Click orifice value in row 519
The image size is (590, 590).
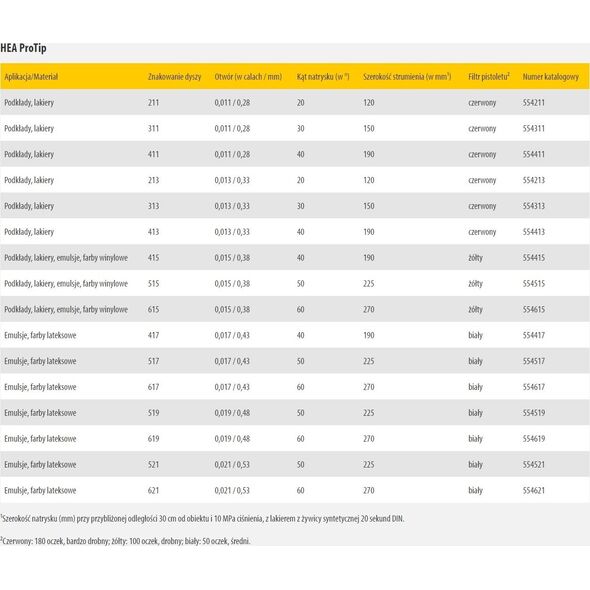point(232,413)
